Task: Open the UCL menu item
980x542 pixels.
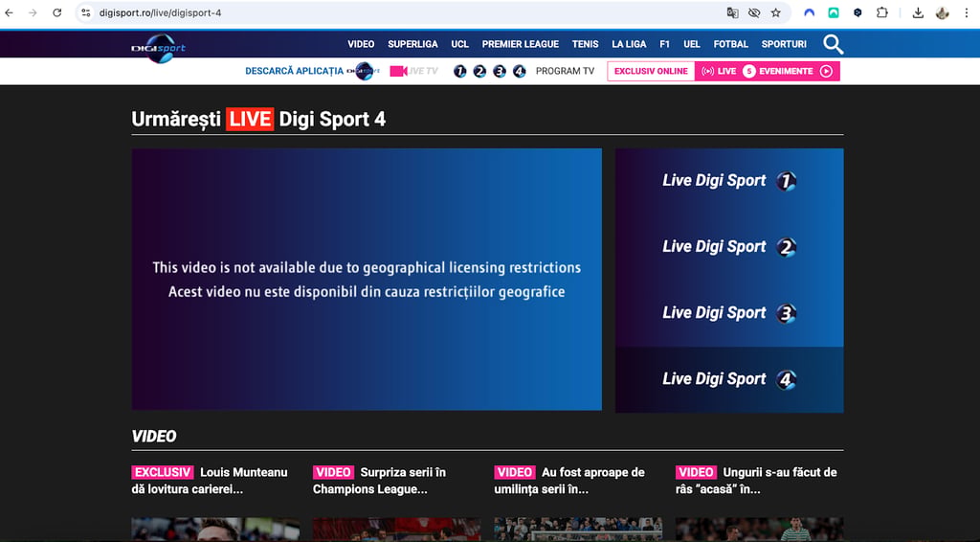Action: (460, 44)
